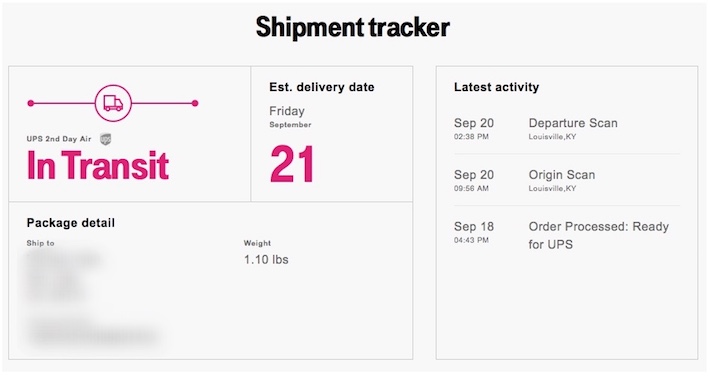Select the left endpoint dot of progress line
Image resolution: width=710 pixels, height=376 pixels.
coord(31,103)
